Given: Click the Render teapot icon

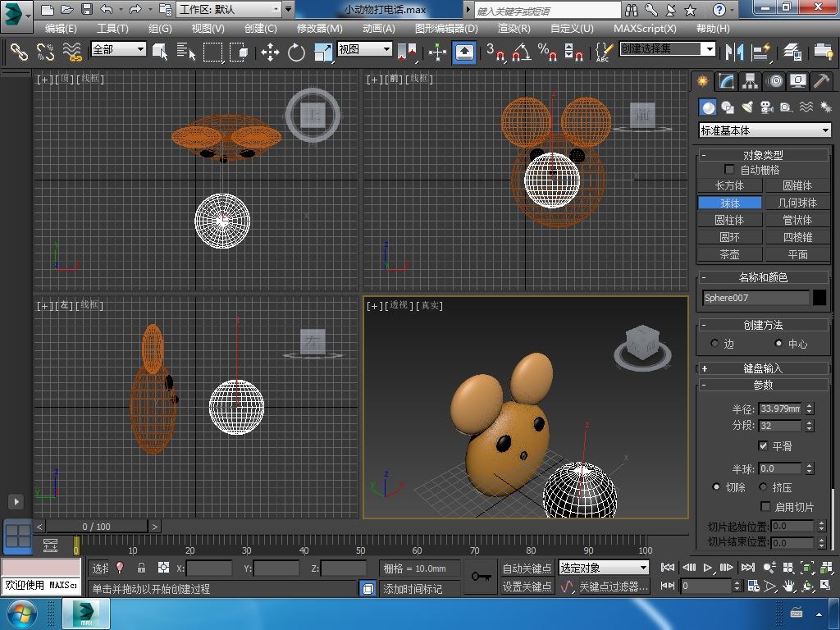Looking at the screenshot, I should [824, 52].
